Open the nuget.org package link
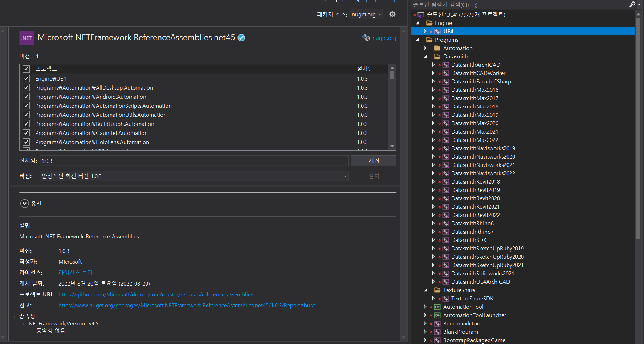Screen dimensions: 644x344 click(384, 38)
